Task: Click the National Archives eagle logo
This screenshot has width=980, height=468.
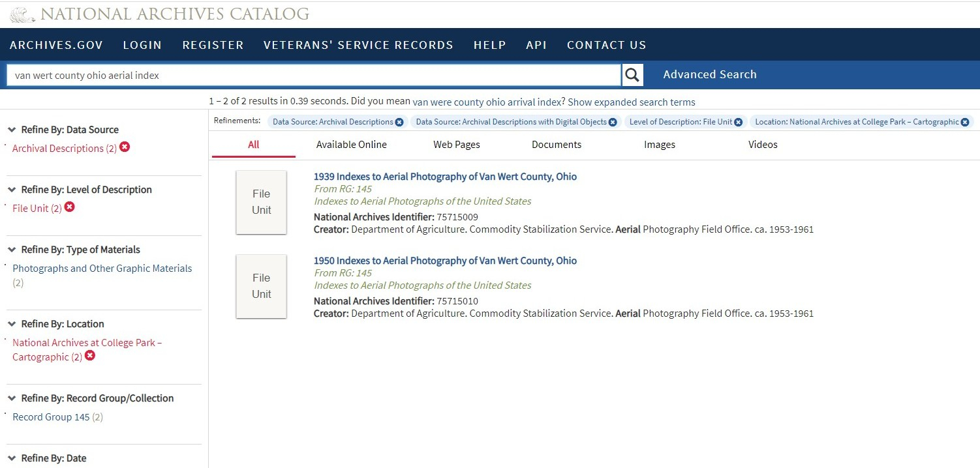Action: point(22,14)
